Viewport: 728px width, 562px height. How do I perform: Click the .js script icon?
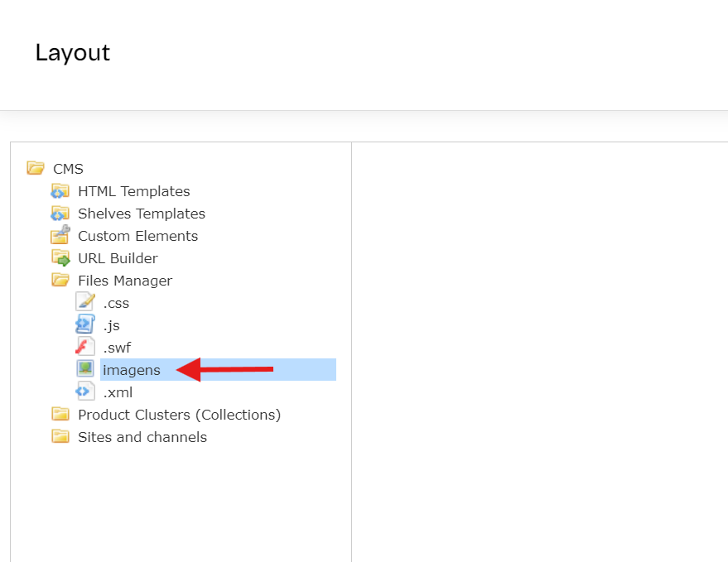point(84,324)
